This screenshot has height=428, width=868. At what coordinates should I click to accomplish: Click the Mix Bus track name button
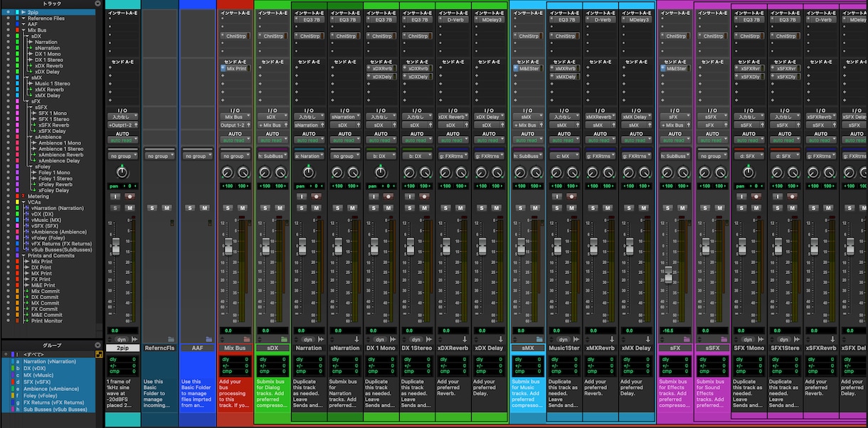[235, 348]
